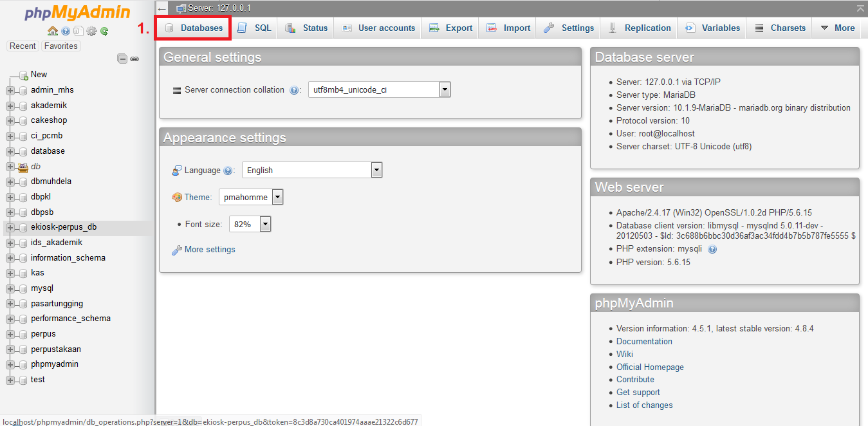Open the User accounts tab
The width and height of the screenshot is (868, 426).
click(x=378, y=28)
